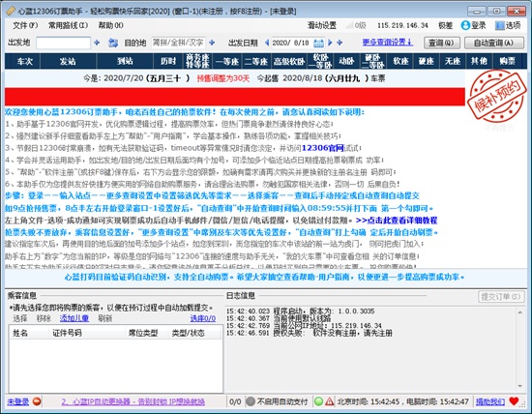The image size is (532, 414).
Task: Click the 其他 column header
Action: coord(479,61)
